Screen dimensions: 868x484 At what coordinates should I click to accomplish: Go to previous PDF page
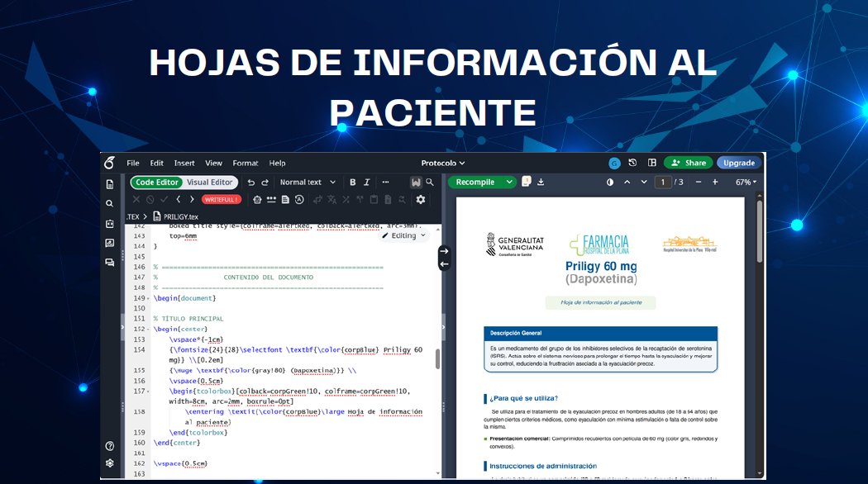[x=627, y=182]
